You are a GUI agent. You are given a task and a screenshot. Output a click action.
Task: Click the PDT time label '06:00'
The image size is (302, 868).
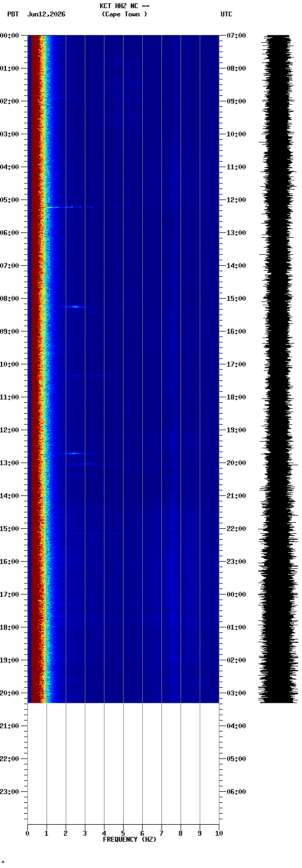coord(10,233)
